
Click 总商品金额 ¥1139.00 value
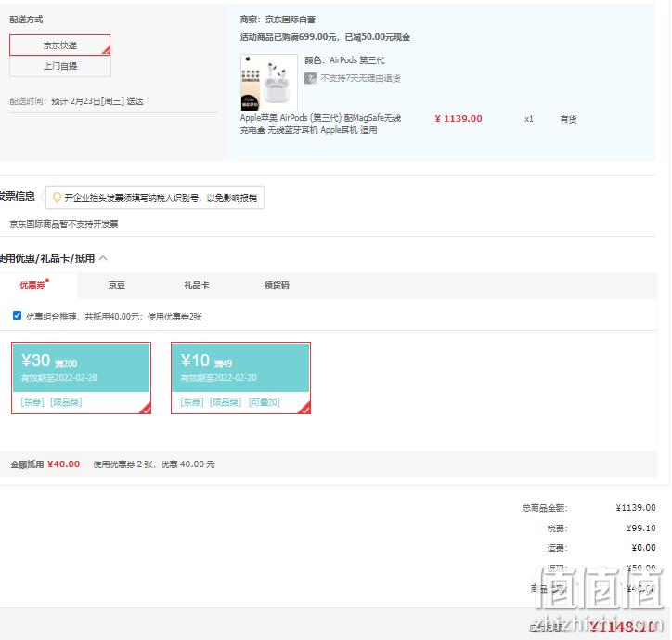pyautogui.click(x=636, y=508)
